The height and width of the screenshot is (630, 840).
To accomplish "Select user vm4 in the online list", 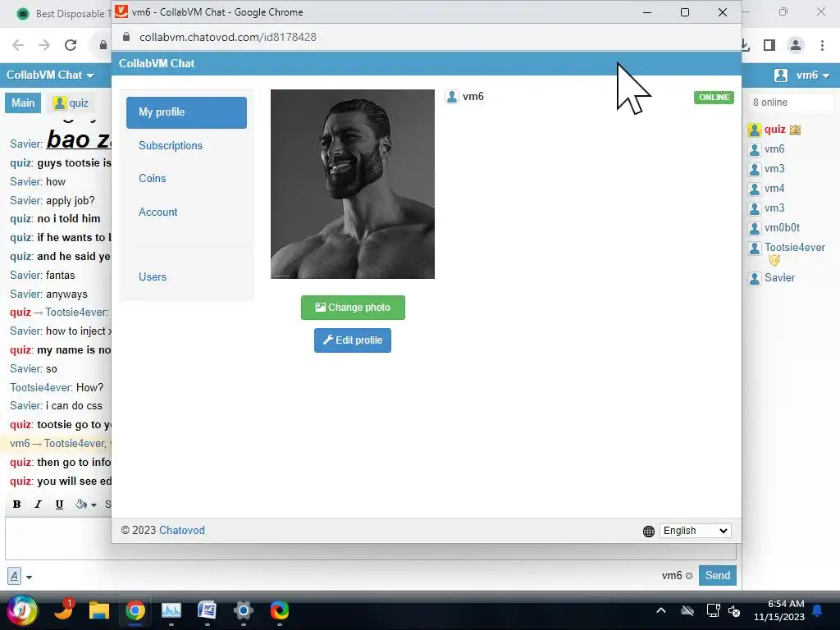I will [774, 188].
